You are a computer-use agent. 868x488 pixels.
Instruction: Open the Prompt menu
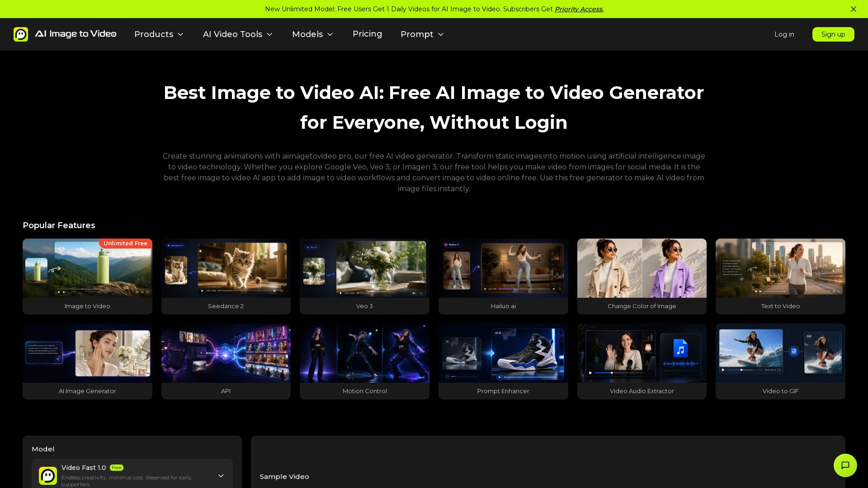[422, 34]
